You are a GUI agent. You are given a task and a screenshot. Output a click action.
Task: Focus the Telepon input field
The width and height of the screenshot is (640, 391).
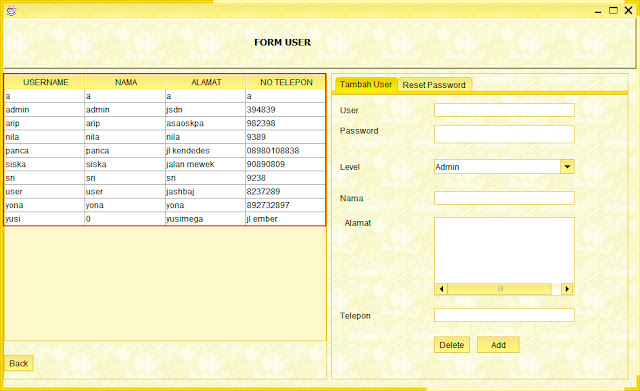click(504, 315)
